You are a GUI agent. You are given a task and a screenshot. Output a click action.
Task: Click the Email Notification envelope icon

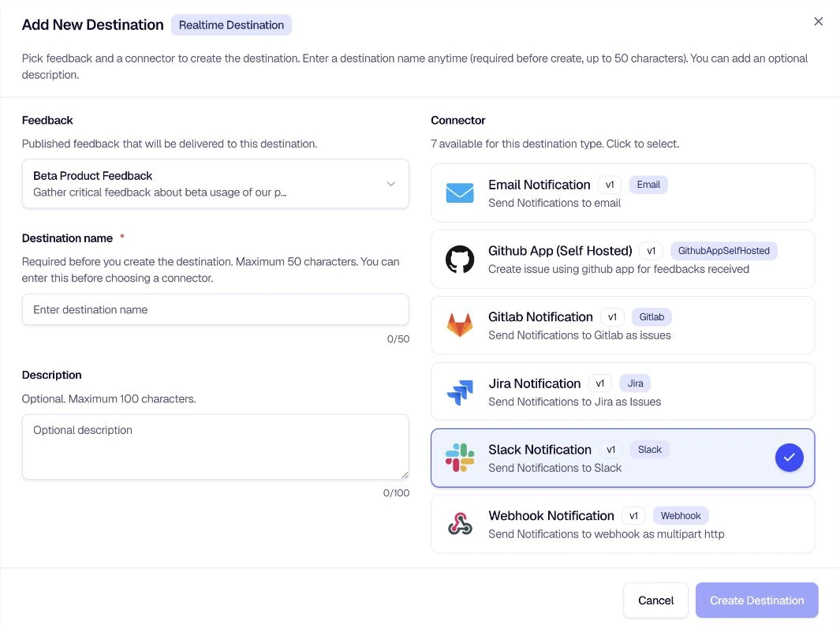460,193
